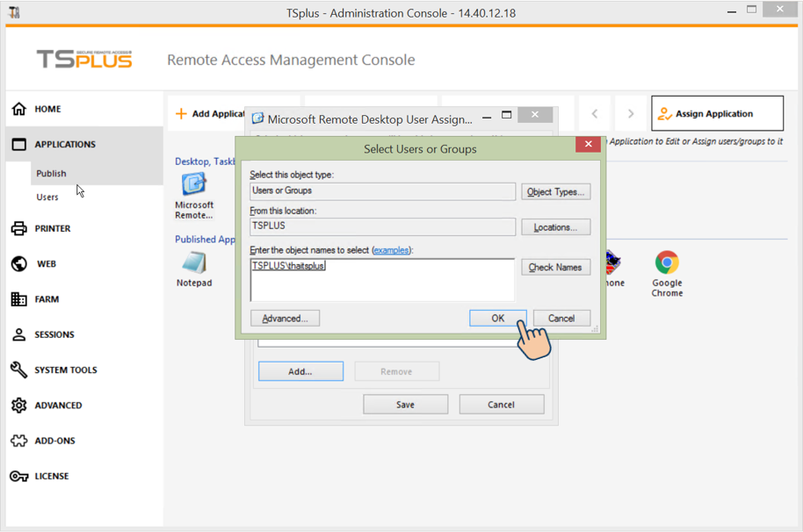This screenshot has height=532, width=803.
Task: Click Check Names button
Action: click(555, 267)
